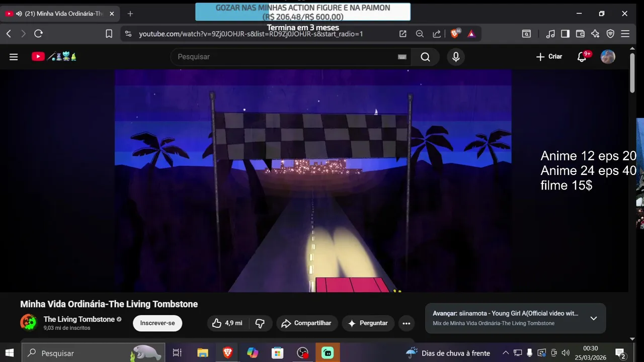Open volume control in system tray
Viewport: 644px width, 362px height.
(x=566, y=353)
